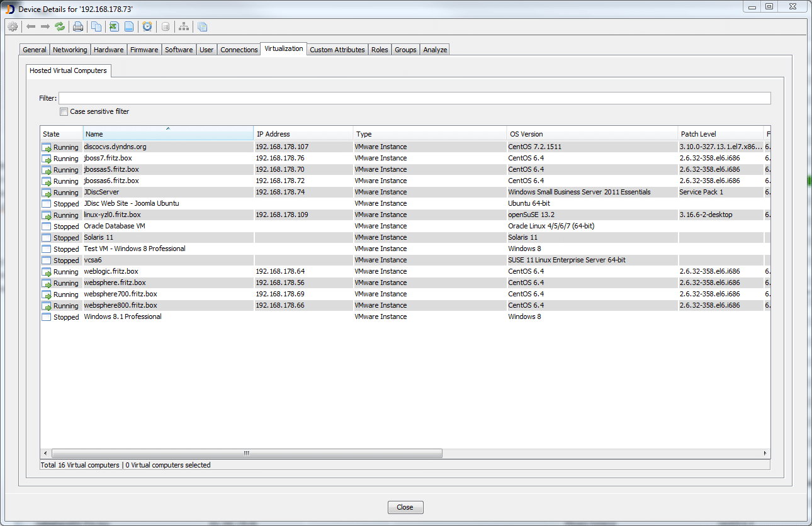This screenshot has width=812, height=526.
Task: Sort by the OS Version column header
Action: (592, 134)
